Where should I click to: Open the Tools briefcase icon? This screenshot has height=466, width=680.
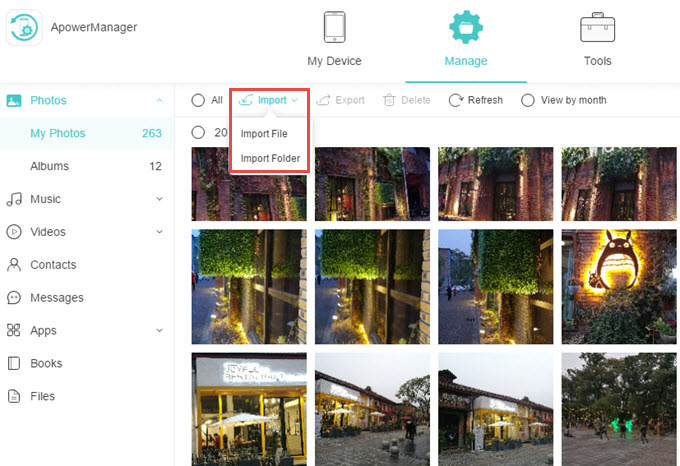[x=597, y=27]
